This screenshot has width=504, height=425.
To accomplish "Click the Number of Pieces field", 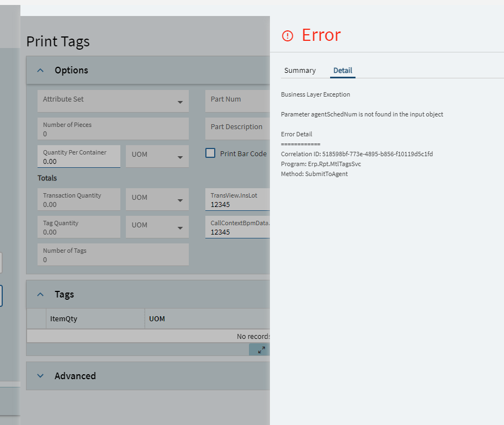I will click(x=113, y=129).
